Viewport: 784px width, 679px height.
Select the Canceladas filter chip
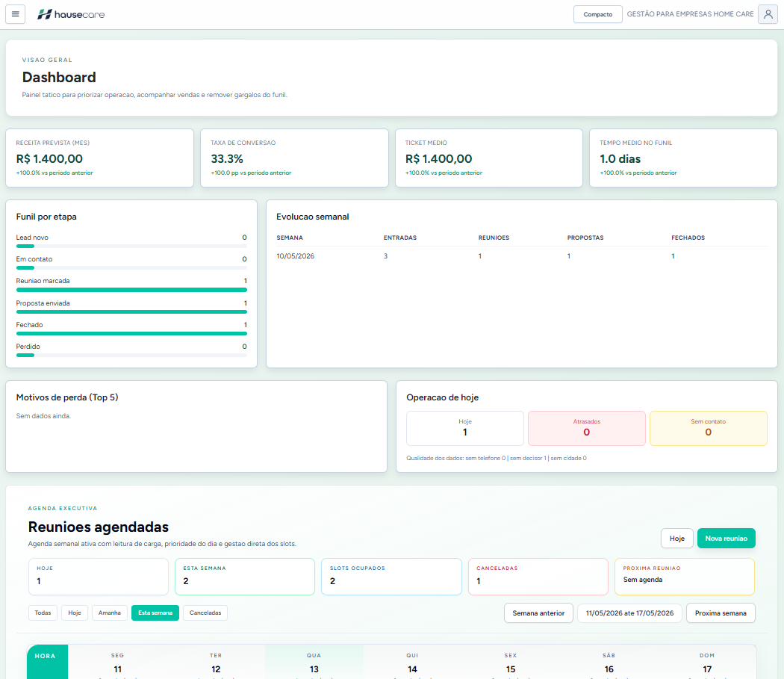(x=205, y=613)
